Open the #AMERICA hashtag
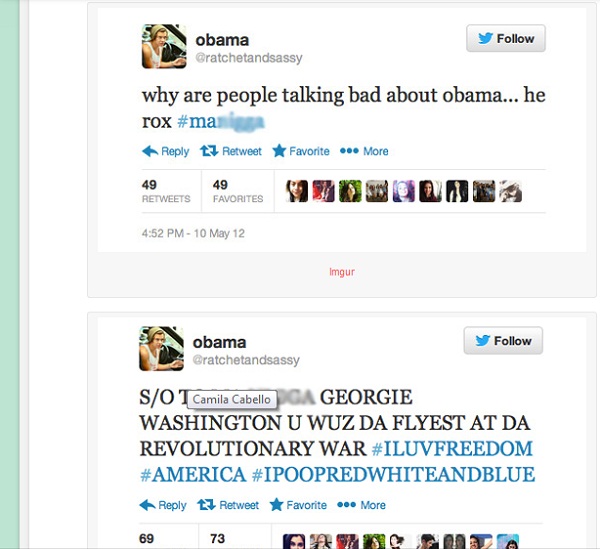The width and height of the screenshot is (600, 549). [x=193, y=474]
